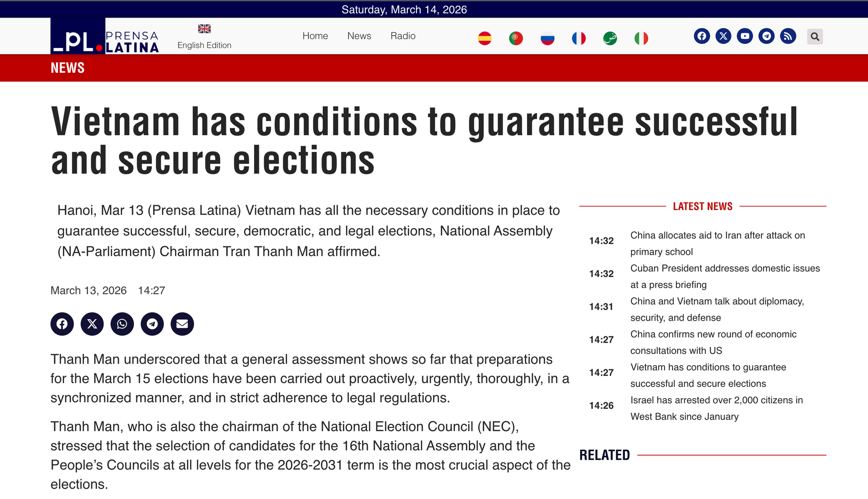The image size is (868, 499).
Task: Choose the French flag edition
Action: [x=579, y=38]
